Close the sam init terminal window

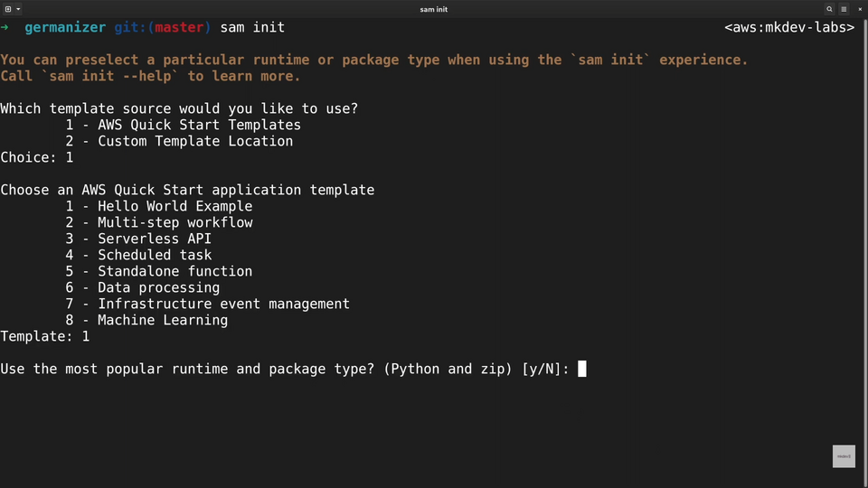[x=860, y=9]
